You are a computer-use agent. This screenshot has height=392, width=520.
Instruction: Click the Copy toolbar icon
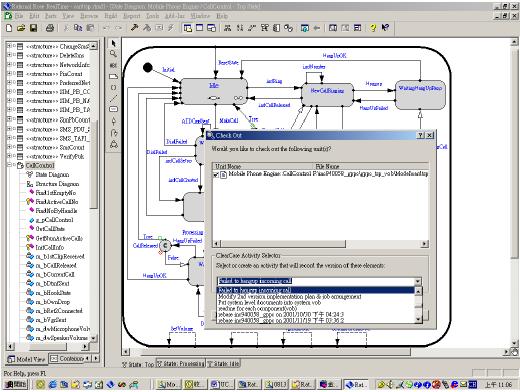[x=78, y=28]
